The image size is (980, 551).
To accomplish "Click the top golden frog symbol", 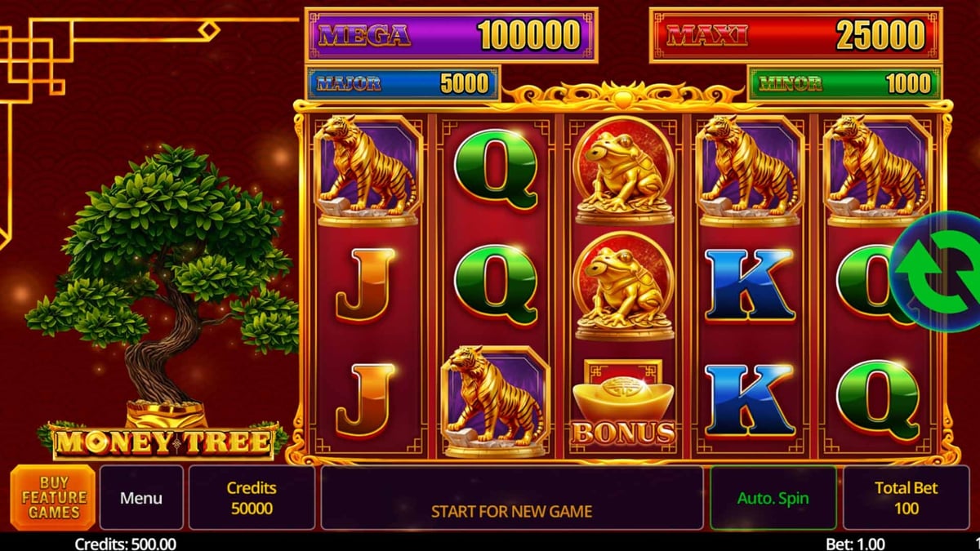I will (623, 170).
